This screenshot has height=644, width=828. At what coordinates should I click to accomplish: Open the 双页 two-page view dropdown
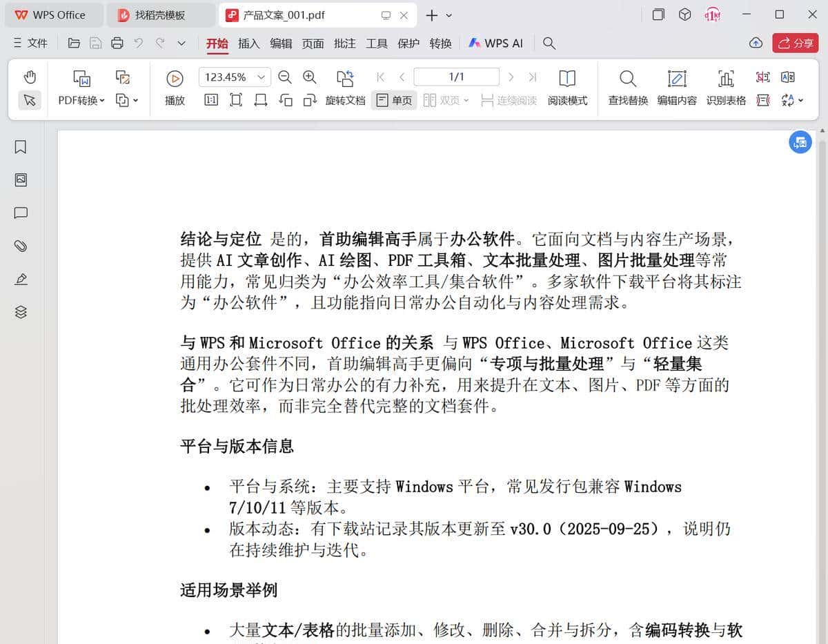coord(464,100)
